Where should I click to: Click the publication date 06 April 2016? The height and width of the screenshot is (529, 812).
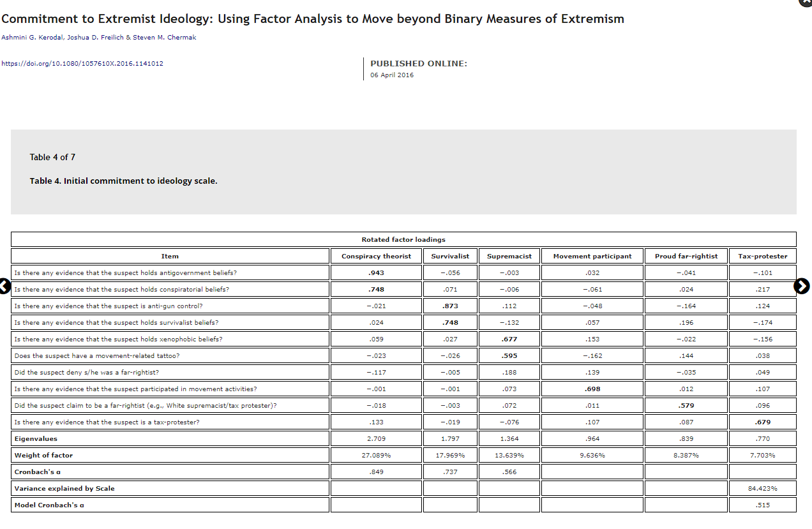coord(392,75)
